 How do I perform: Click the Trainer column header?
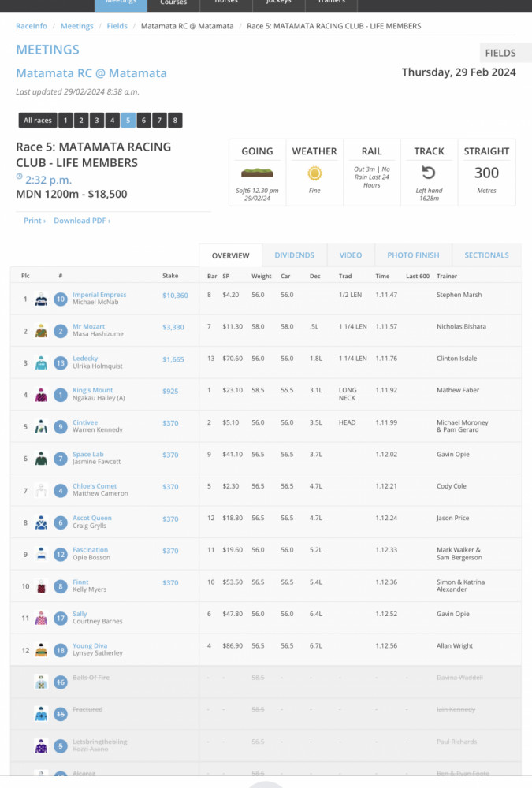(x=447, y=276)
